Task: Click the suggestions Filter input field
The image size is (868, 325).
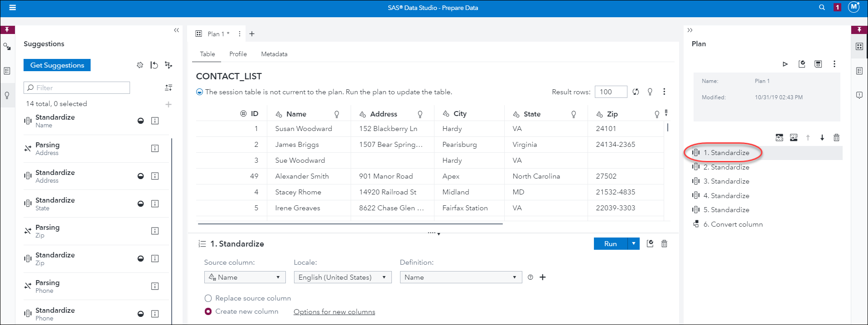Action: [x=77, y=88]
